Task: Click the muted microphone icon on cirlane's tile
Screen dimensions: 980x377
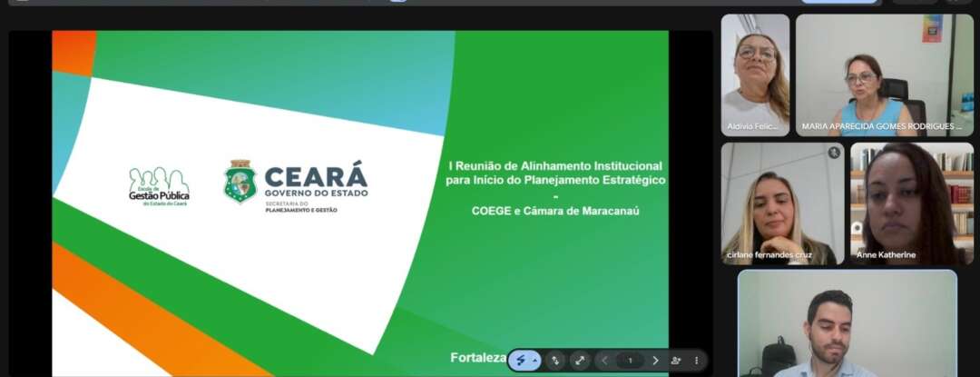Action: 834,153
